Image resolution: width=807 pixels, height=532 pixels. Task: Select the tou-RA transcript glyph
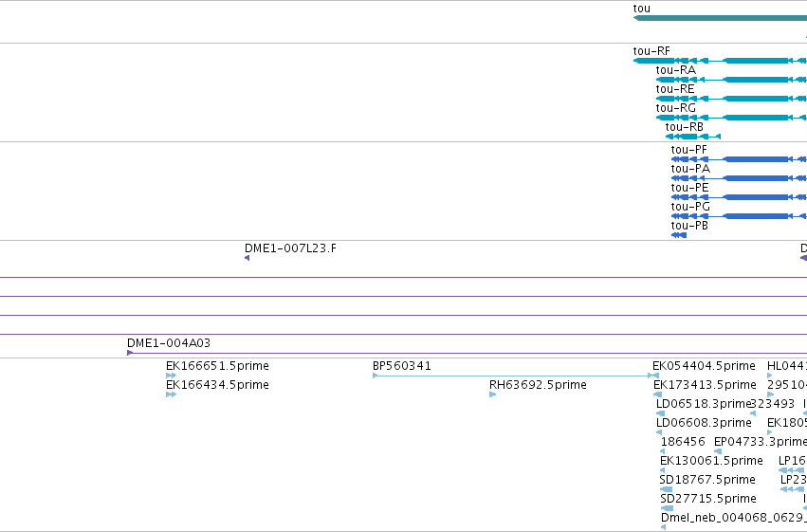[x=731, y=80]
